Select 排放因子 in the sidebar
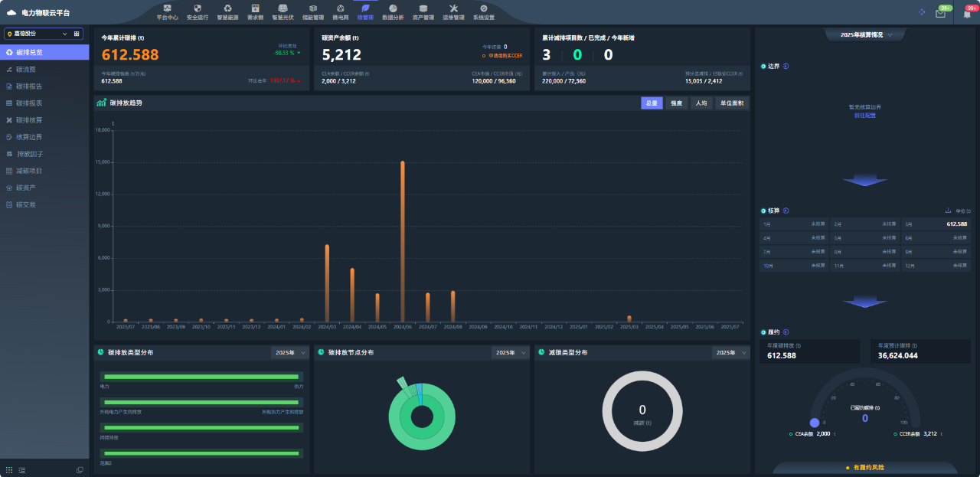Viewport: 980px width, 477px height. point(44,154)
